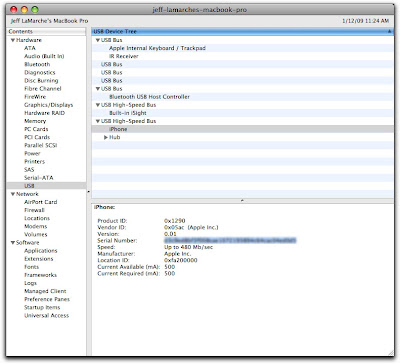400x364 pixels.
Task: Select Printers in sidebar
Action: tap(34, 162)
